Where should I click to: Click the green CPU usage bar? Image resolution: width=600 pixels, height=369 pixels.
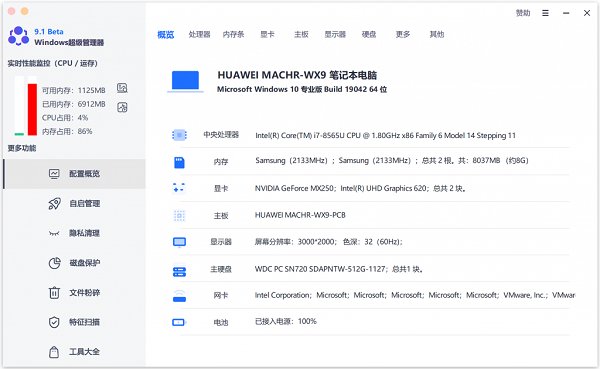(19, 134)
